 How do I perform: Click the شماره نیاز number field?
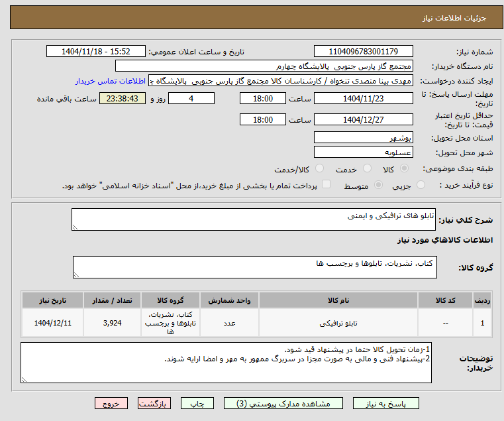pos(364,51)
